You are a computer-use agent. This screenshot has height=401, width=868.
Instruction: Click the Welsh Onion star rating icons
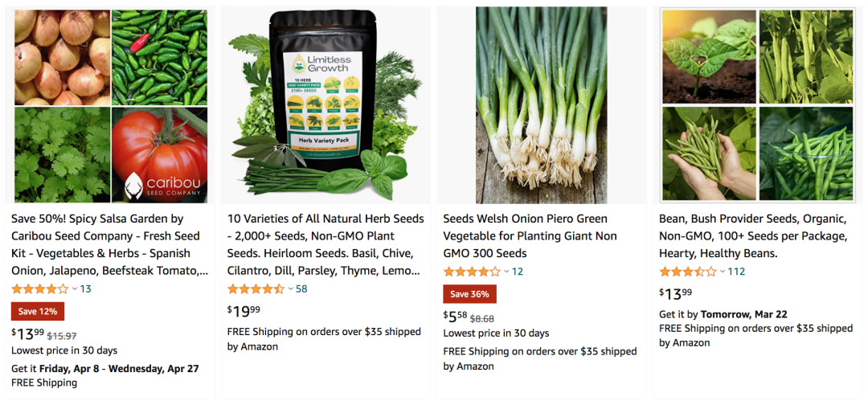472,272
